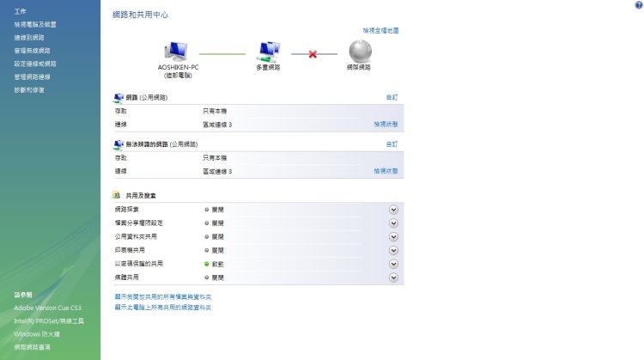Click the AOSHIKEN-PC label text

coord(178,67)
